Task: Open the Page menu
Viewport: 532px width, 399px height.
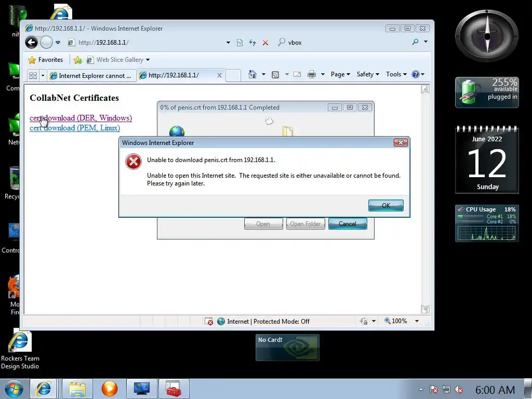Action: click(340, 74)
